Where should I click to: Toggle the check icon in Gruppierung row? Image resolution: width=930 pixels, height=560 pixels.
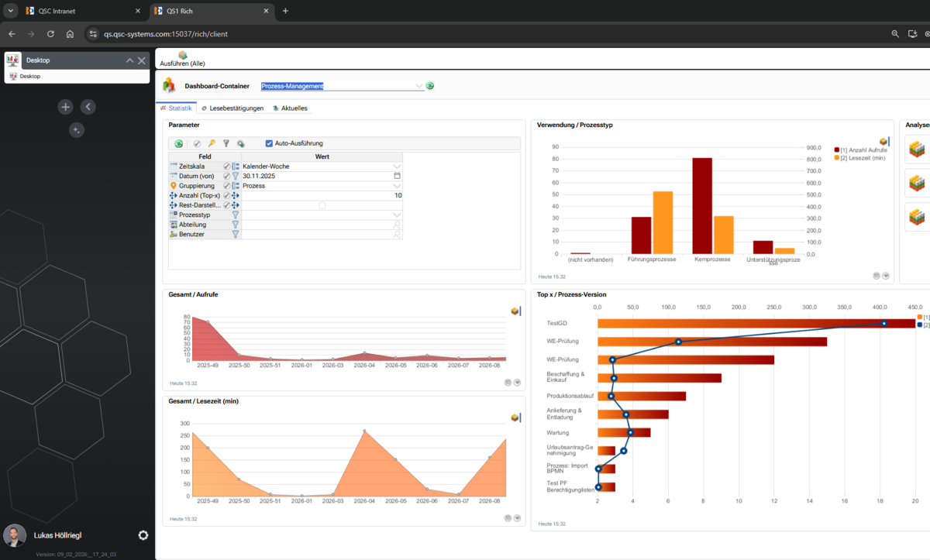[x=227, y=186]
